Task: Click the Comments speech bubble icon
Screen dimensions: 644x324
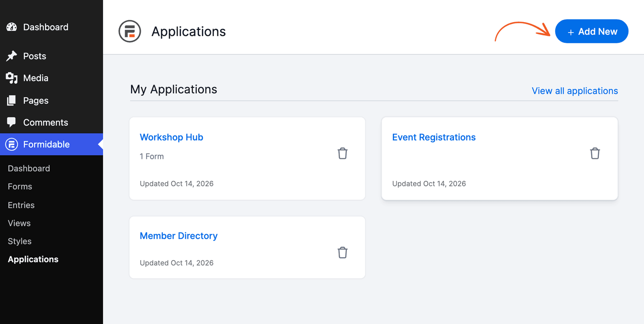Action: click(11, 122)
